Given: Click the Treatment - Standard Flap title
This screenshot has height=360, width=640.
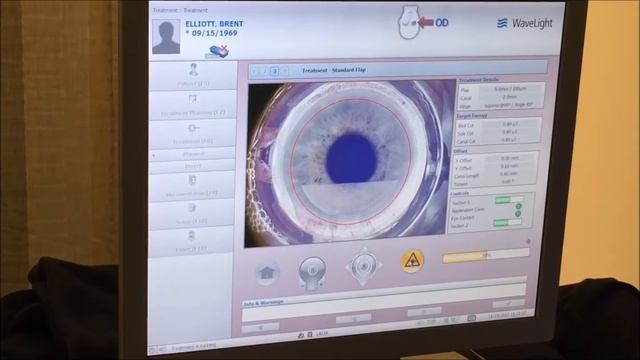Looking at the screenshot, I should [334, 70].
